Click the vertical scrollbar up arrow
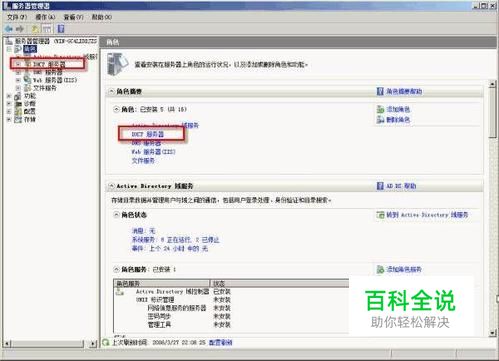 pos(493,84)
